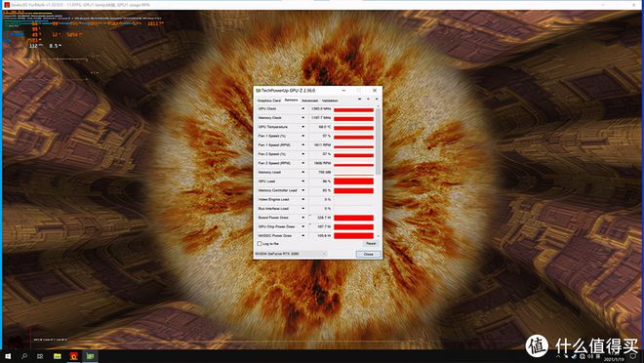Open the Memory Controller Load dropdown
Image resolution: width=644 pixels, height=363 pixels.
(303, 190)
